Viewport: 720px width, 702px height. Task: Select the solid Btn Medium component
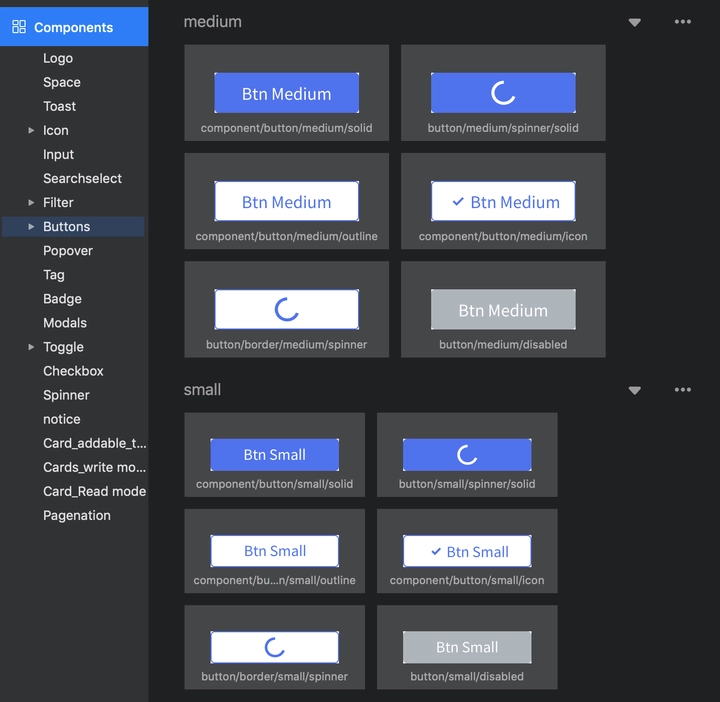tap(287, 93)
